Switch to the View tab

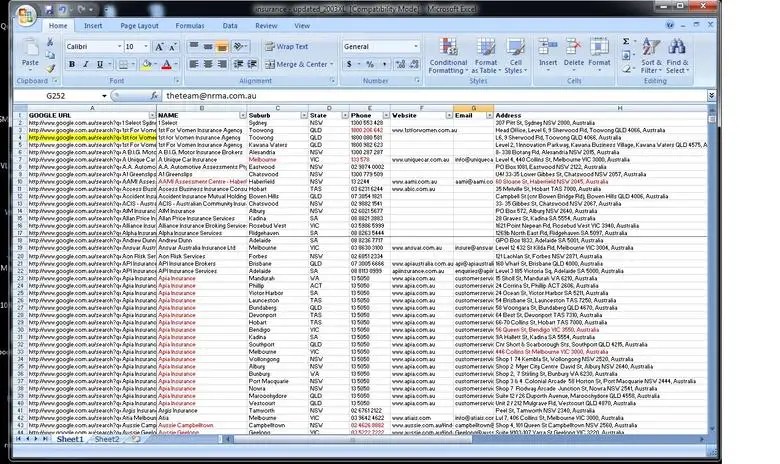tap(302, 25)
